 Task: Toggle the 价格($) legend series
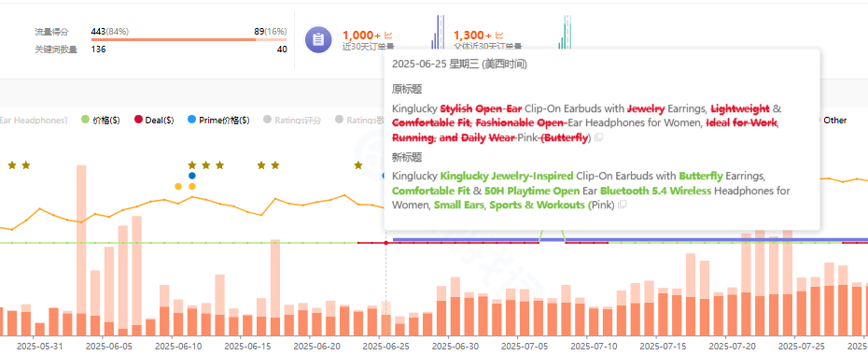(x=101, y=120)
